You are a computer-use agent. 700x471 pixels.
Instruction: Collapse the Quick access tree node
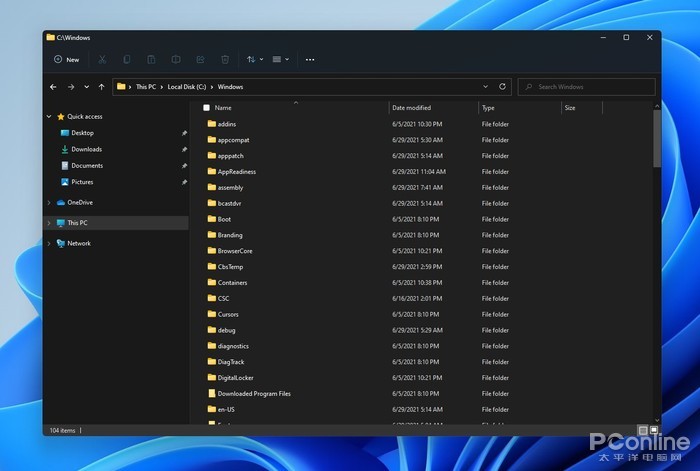[49, 116]
